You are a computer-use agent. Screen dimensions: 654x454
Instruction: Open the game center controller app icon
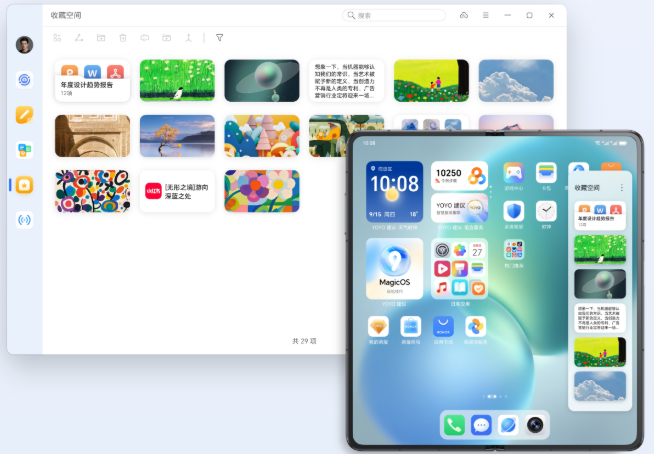[x=514, y=173]
